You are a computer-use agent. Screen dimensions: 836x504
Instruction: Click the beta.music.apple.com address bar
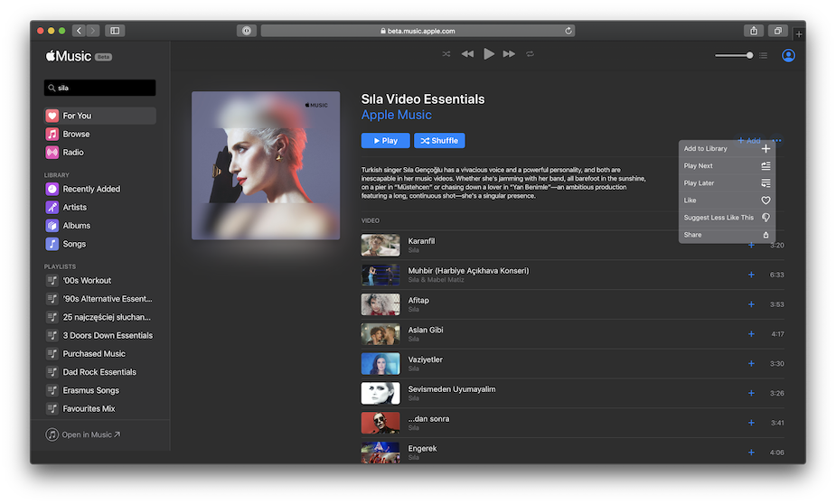[x=418, y=31]
